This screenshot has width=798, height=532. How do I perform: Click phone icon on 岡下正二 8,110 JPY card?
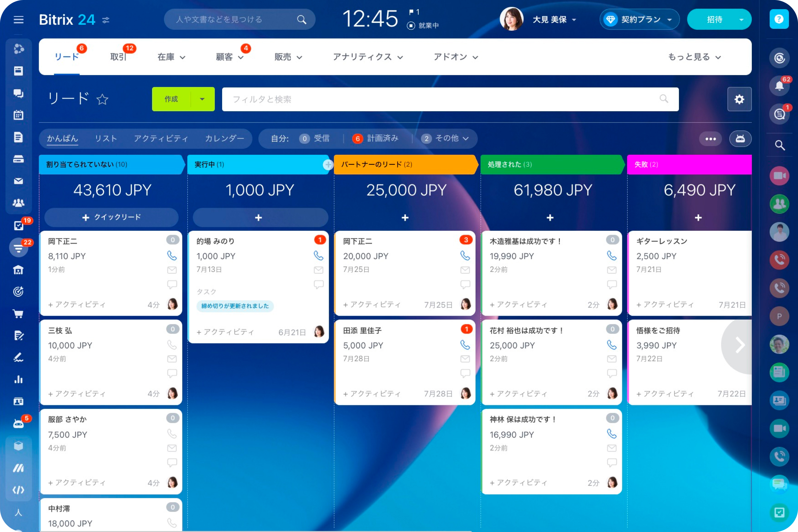pyautogui.click(x=172, y=255)
